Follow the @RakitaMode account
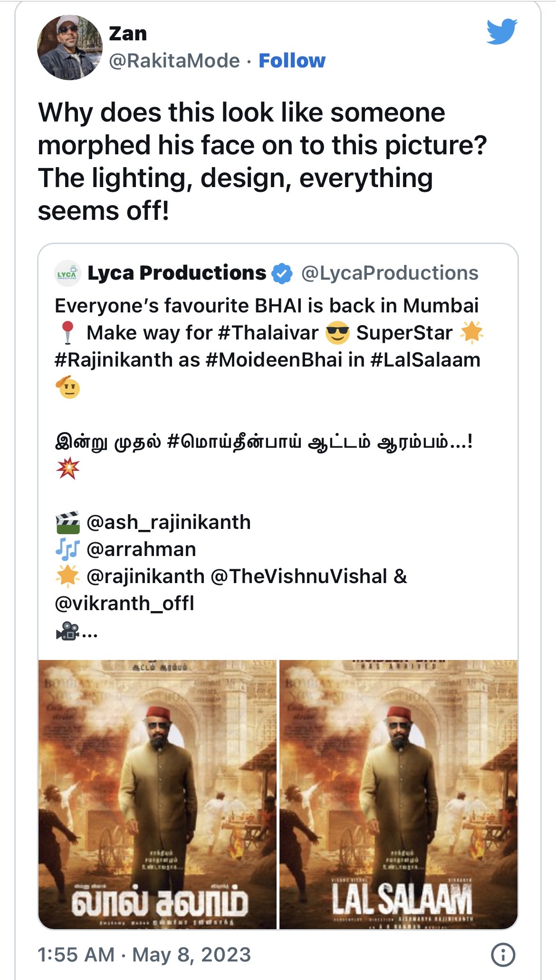Screen dimensions: 556x980 [x=292, y=61]
